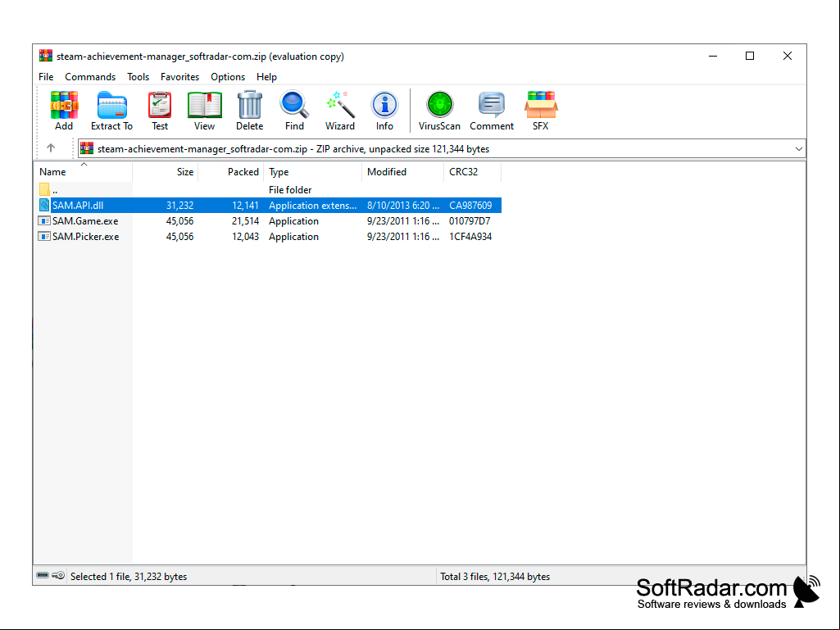
Task: Click the archive path address field
Action: (442, 149)
